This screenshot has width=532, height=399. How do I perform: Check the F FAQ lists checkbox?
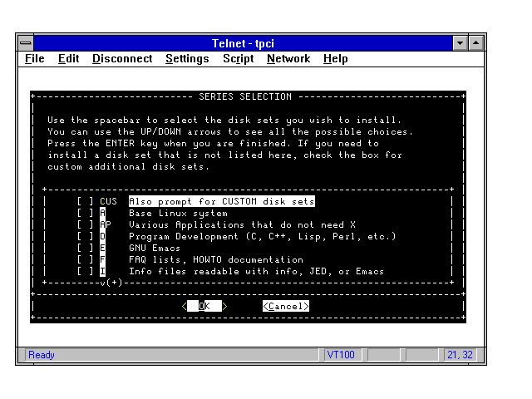[x=85, y=259]
